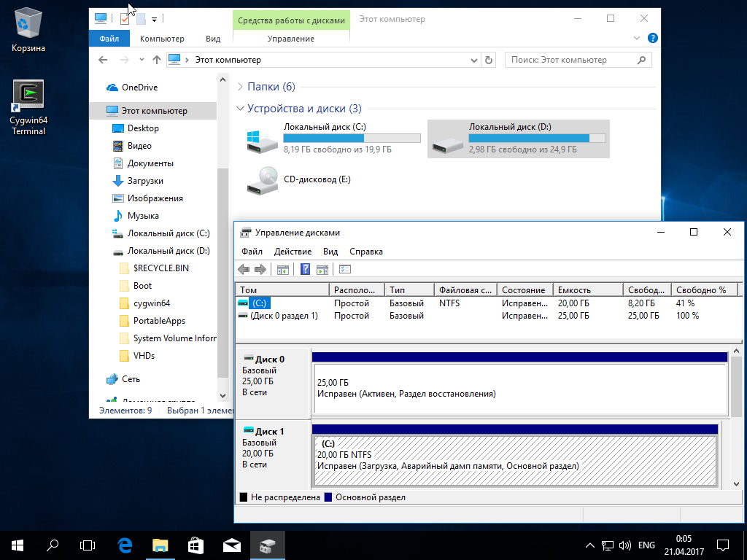
Task: Open Help via the blue question mark icon
Action: [x=306, y=270]
